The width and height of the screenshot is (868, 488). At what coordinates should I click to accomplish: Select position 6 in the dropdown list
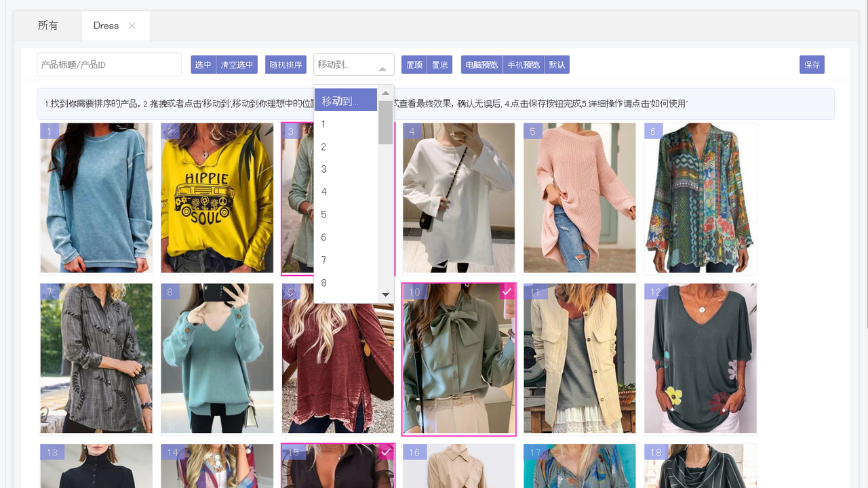(346, 237)
